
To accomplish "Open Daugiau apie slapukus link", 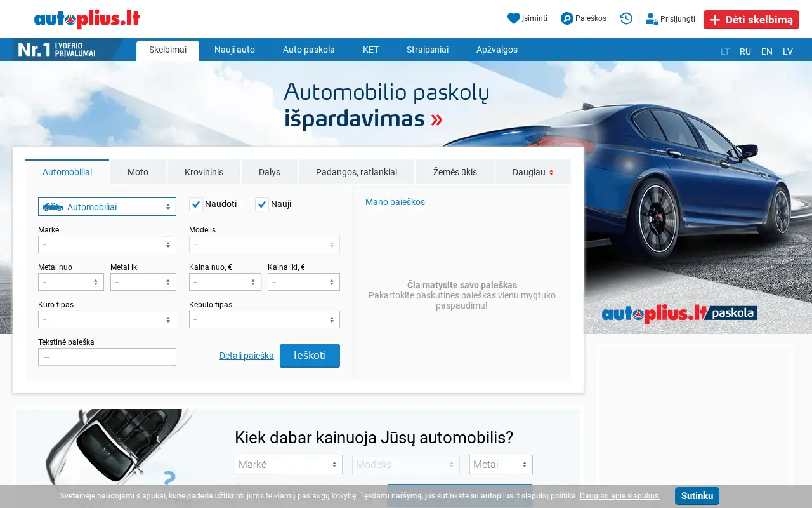I will click(620, 496).
